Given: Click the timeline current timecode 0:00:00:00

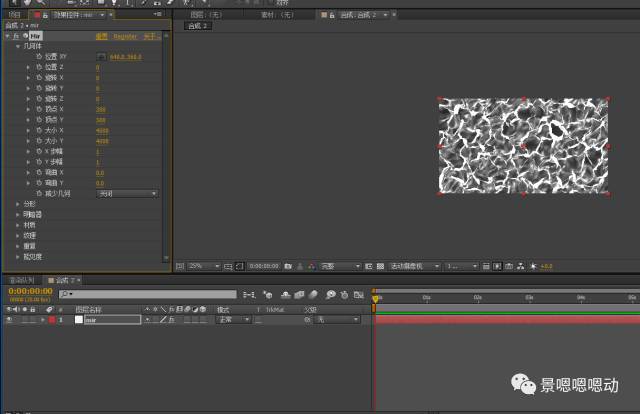Looking at the screenshot, I should click(30, 292).
